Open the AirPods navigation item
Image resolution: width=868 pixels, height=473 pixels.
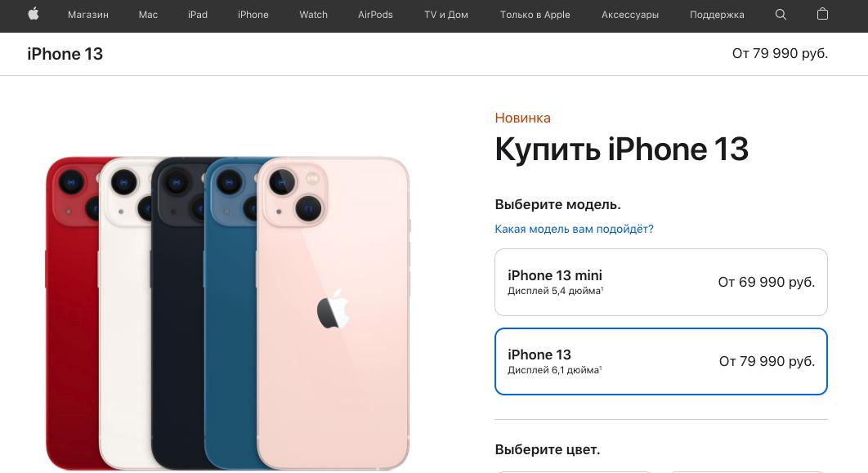click(375, 15)
